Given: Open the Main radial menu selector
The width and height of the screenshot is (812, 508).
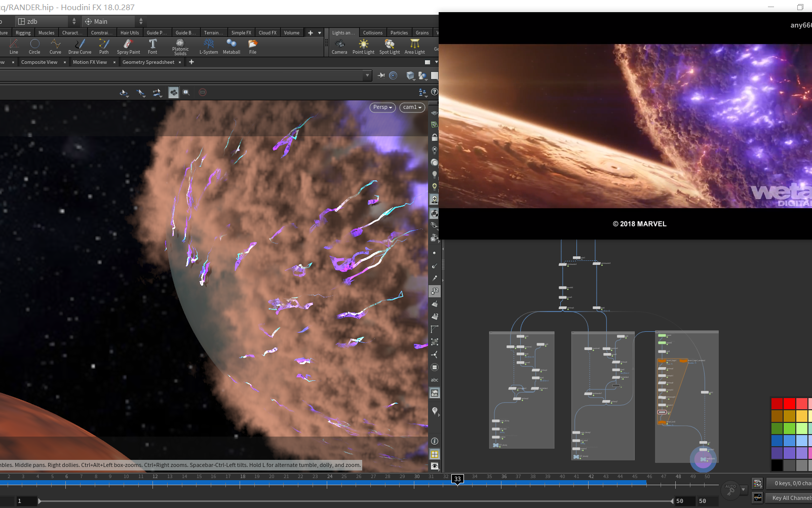Looking at the screenshot, I should click(114, 21).
